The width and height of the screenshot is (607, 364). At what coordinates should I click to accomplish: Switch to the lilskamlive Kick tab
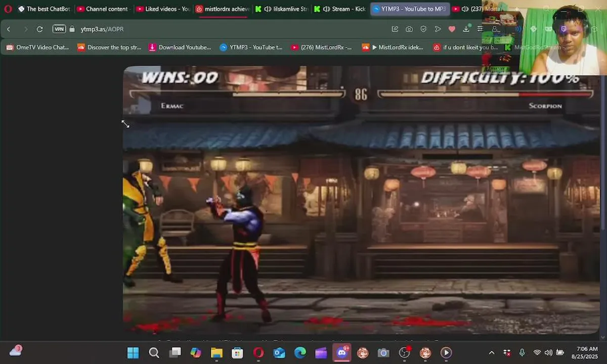(x=282, y=9)
